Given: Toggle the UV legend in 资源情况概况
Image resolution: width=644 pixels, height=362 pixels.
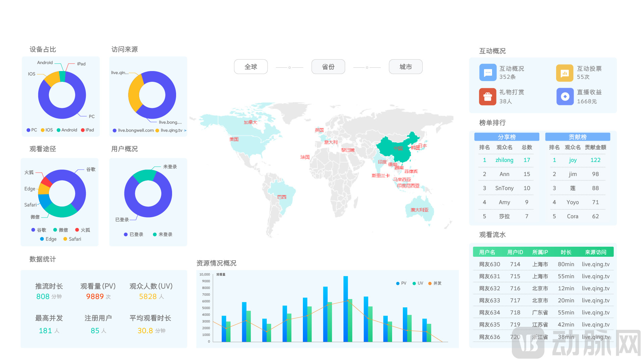Looking at the screenshot, I should 418,283.
